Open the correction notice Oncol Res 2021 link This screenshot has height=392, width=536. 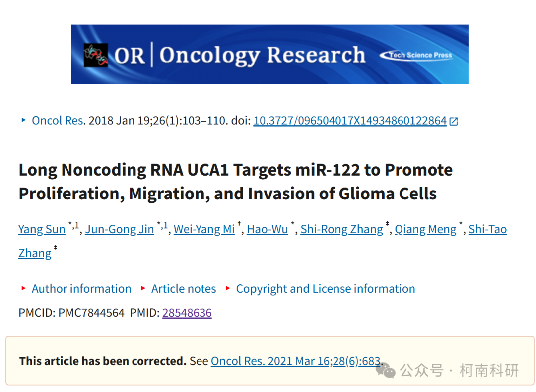tap(296, 361)
